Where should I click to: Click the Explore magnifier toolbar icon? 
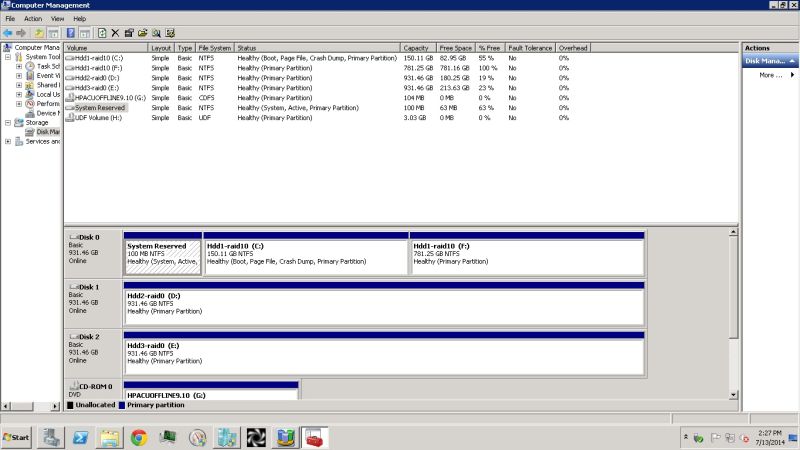156,33
